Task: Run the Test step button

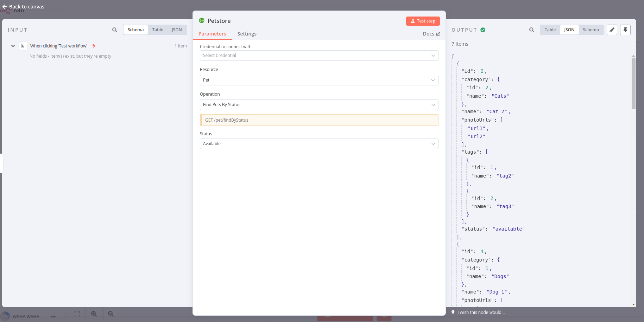Action: pyautogui.click(x=423, y=21)
